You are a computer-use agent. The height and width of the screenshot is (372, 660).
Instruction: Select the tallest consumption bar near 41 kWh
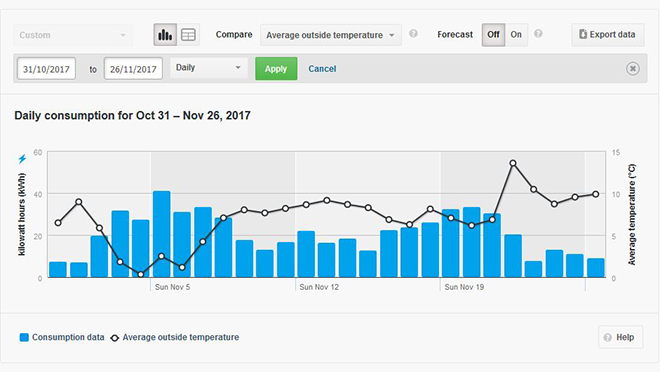tap(162, 234)
